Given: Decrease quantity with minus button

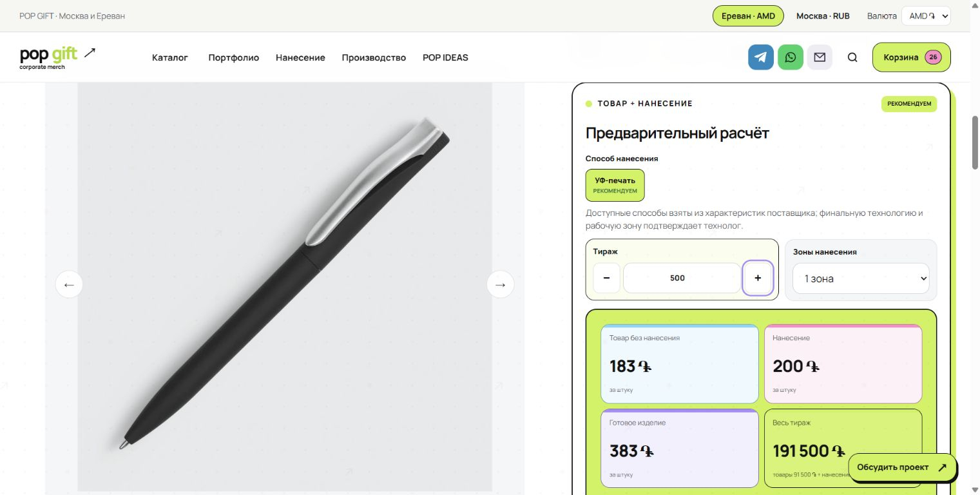Looking at the screenshot, I should (x=606, y=278).
